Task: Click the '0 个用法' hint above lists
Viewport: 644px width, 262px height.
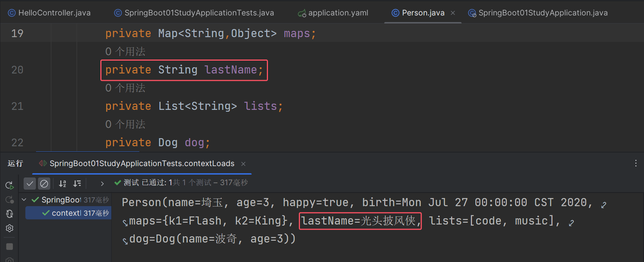Action: click(125, 88)
